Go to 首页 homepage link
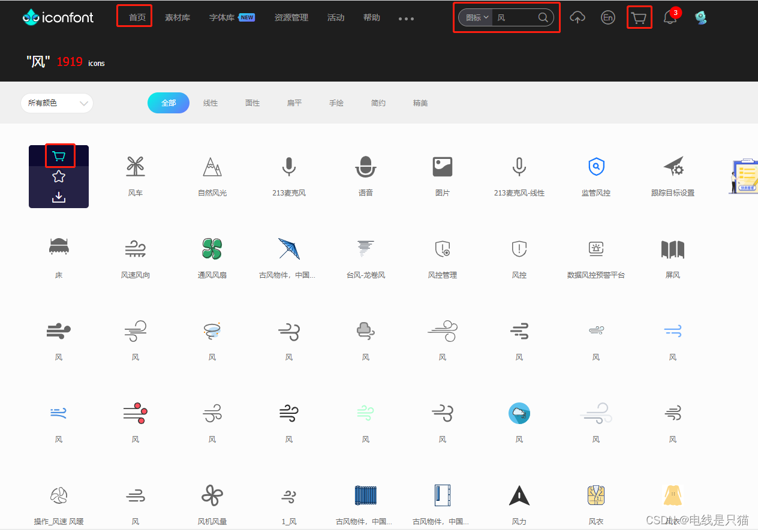 point(134,17)
